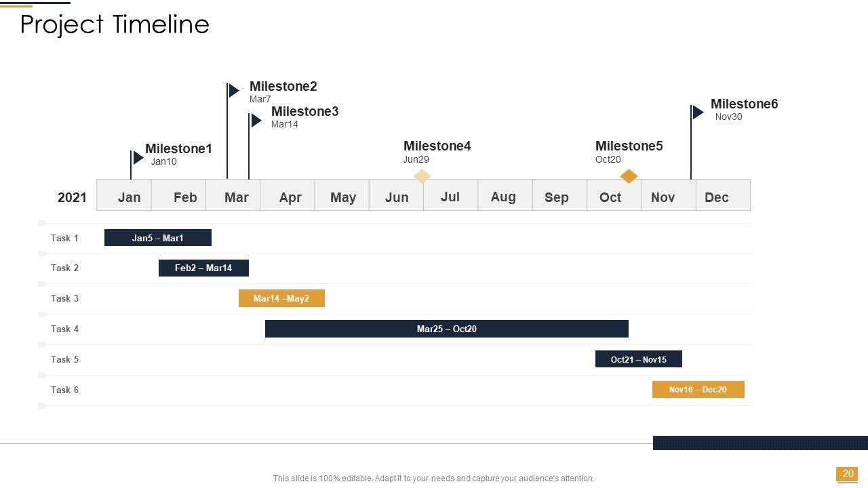Select the Jan5 – Mar1 task bar
The height and width of the screenshot is (488, 868).
158,238
